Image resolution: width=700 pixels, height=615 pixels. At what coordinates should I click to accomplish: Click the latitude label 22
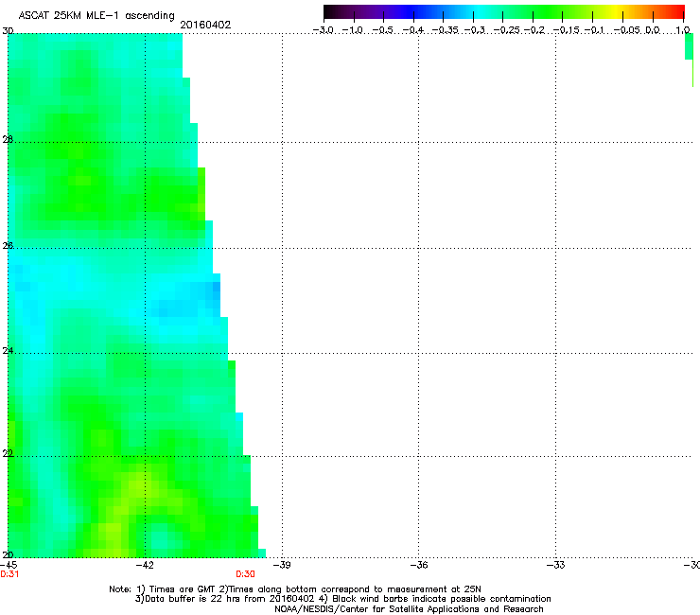(8, 454)
